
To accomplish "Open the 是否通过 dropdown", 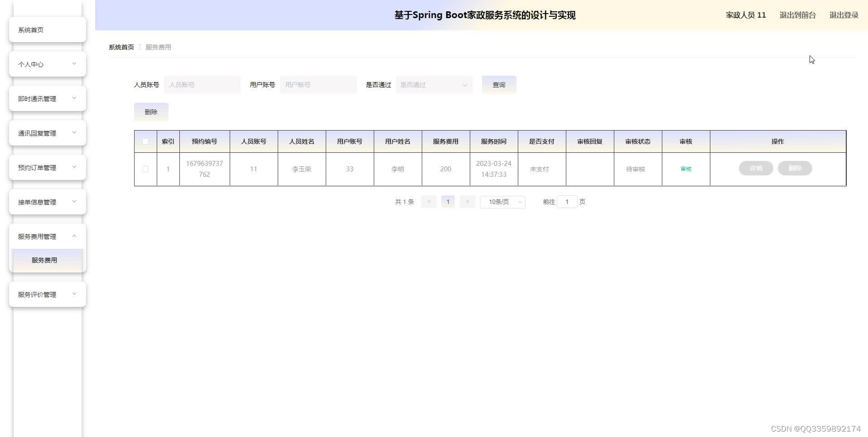I will [434, 85].
